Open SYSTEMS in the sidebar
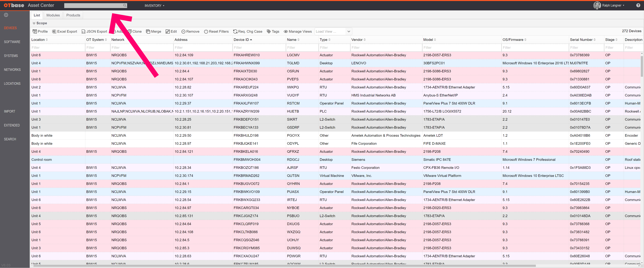644x268 pixels. click(11, 56)
